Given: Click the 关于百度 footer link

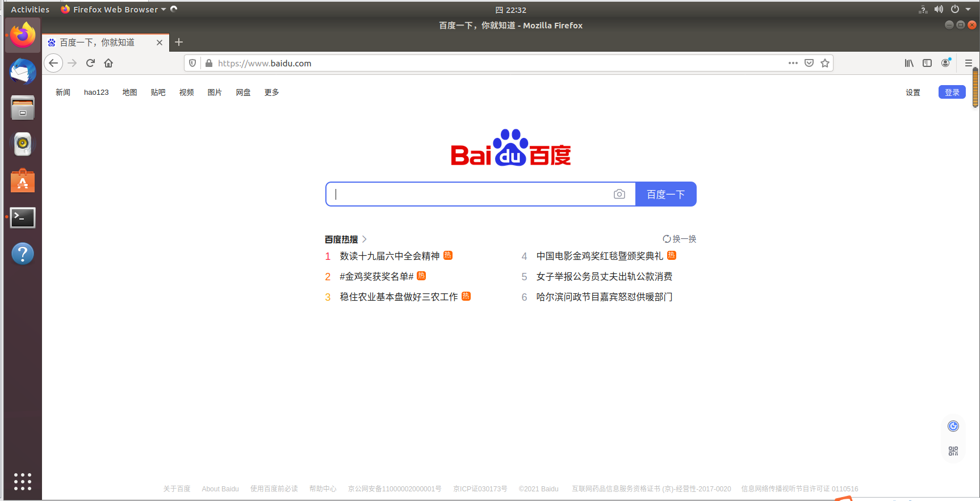Looking at the screenshot, I should [x=177, y=489].
